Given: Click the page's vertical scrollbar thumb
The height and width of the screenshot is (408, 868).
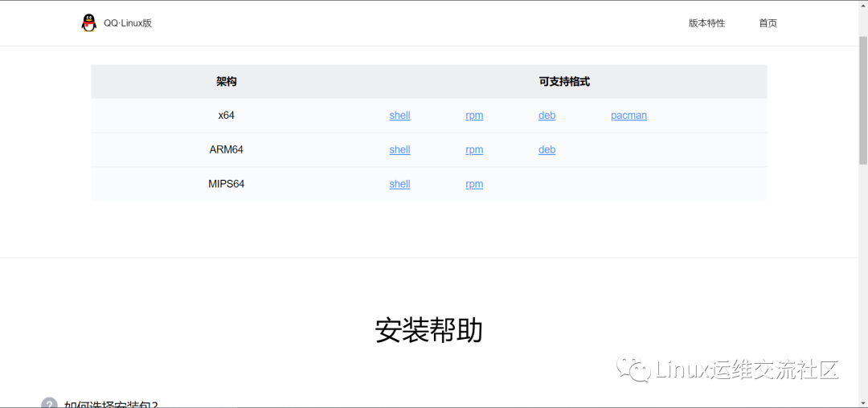Looking at the screenshot, I should (863, 100).
